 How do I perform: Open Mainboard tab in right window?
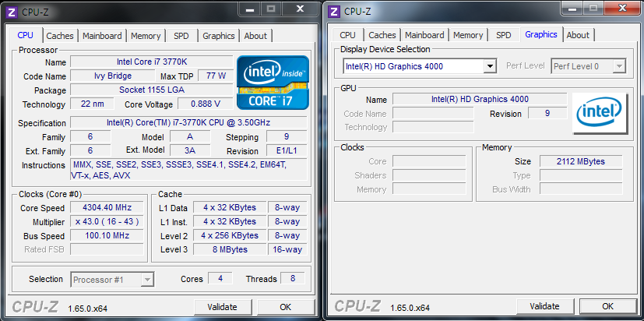(x=424, y=35)
